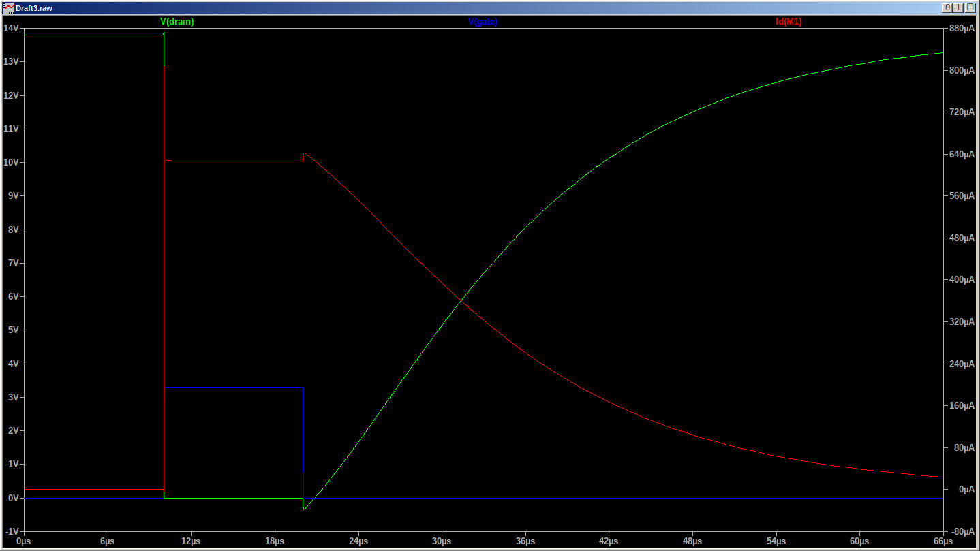Click the 12µs time axis label

click(x=191, y=541)
